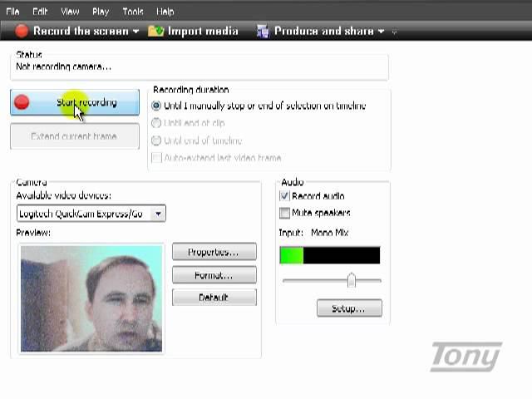Click the Not recording camera status text
Screen dimensions: 532x399
(x=63, y=66)
